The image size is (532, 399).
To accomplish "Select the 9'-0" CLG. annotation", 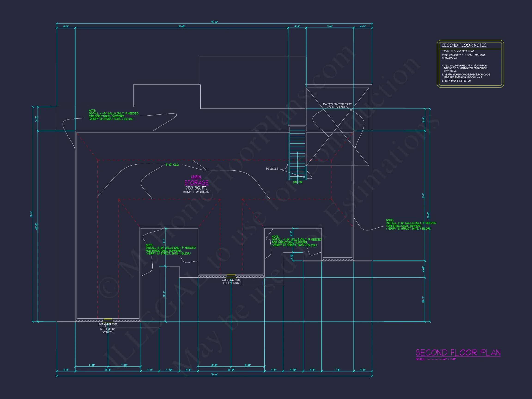I will 172,165.
